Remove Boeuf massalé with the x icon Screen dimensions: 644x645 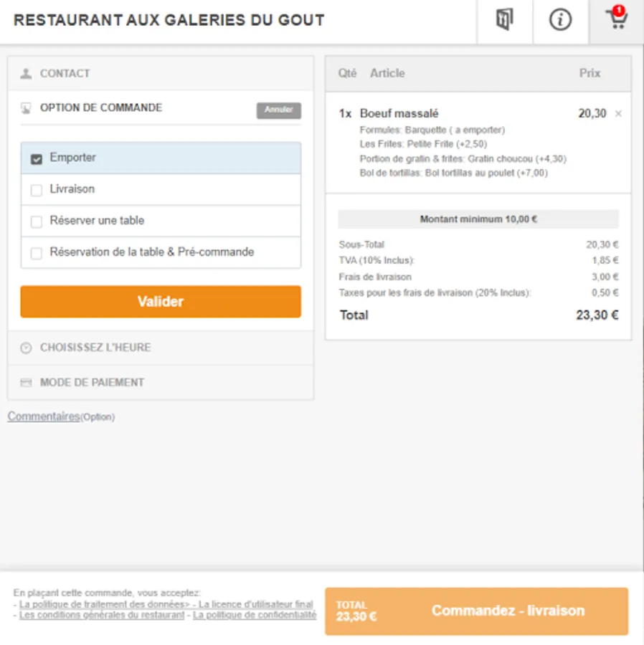618,114
